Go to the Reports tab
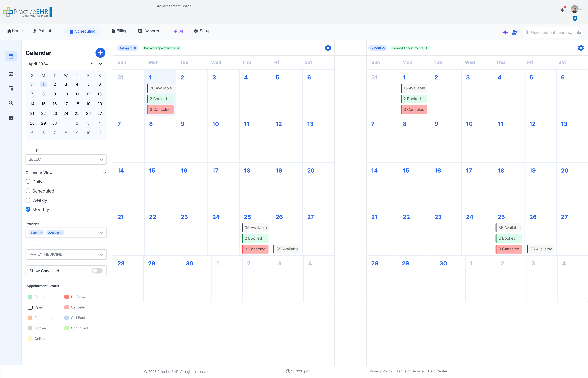588x378 pixels. pyautogui.click(x=149, y=31)
